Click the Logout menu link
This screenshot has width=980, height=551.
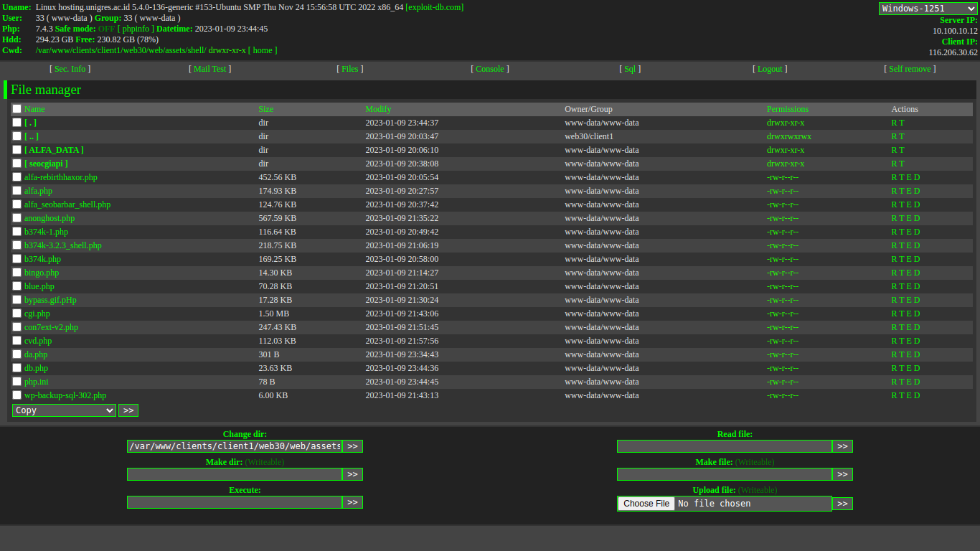[770, 69]
